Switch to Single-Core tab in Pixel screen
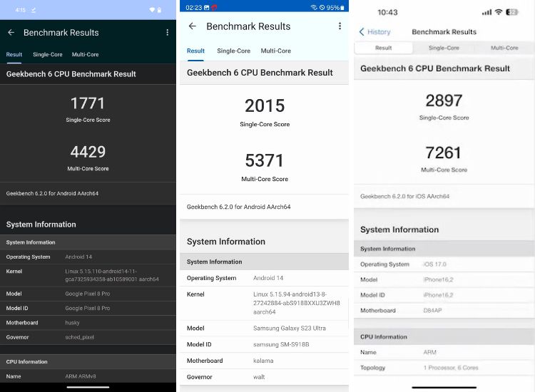 pyautogui.click(x=48, y=55)
